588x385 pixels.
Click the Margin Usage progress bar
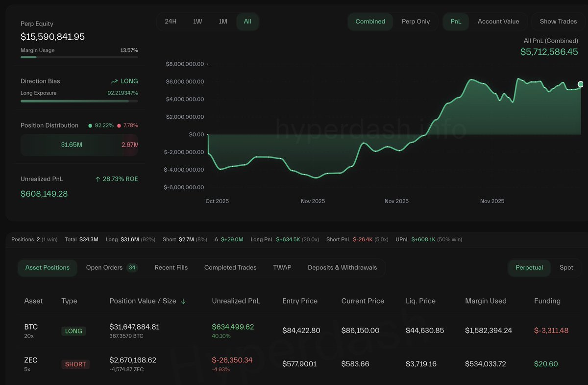pyautogui.click(x=79, y=57)
